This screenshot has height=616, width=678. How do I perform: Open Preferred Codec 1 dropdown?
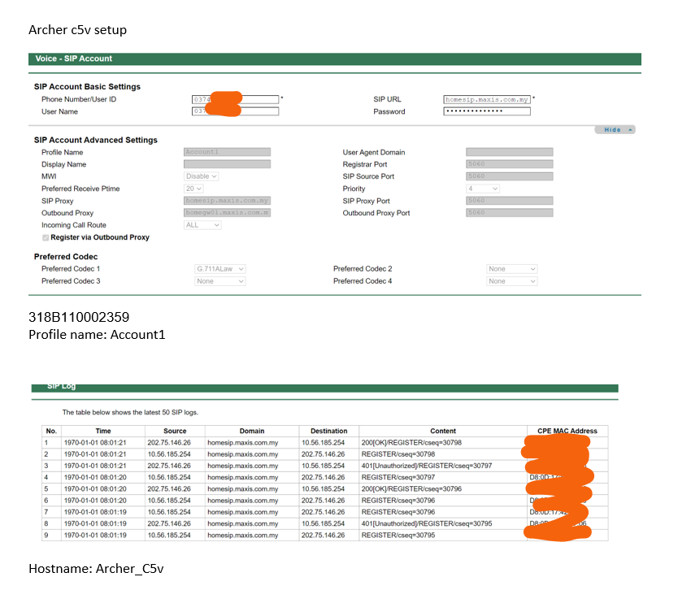220,269
